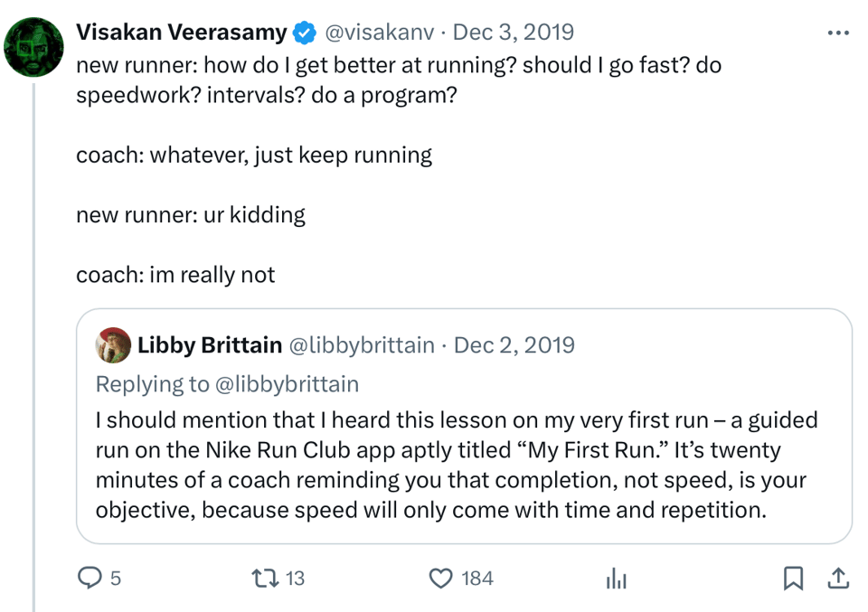Screen dimensions: 868x612
Task: Click the Libby Brittain author name
Action: [208, 344]
